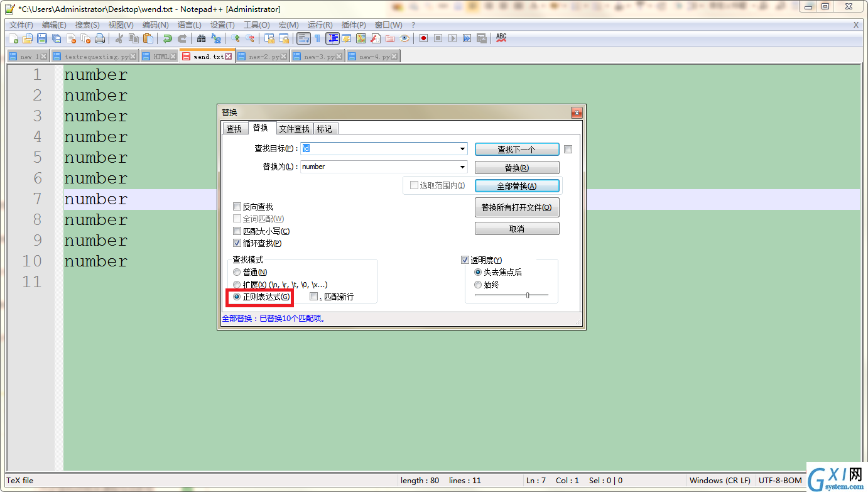Click the Copy toolbar icon
Viewport: 868px width, 492px height.
tap(133, 38)
